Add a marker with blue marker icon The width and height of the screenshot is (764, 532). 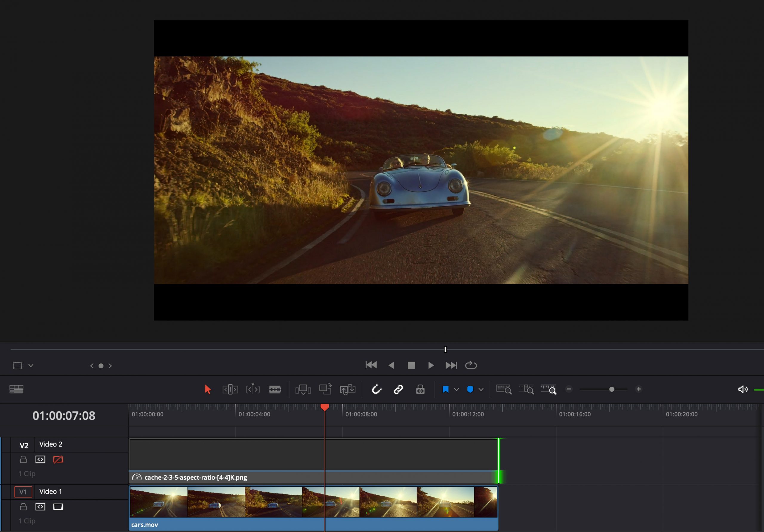(x=470, y=390)
